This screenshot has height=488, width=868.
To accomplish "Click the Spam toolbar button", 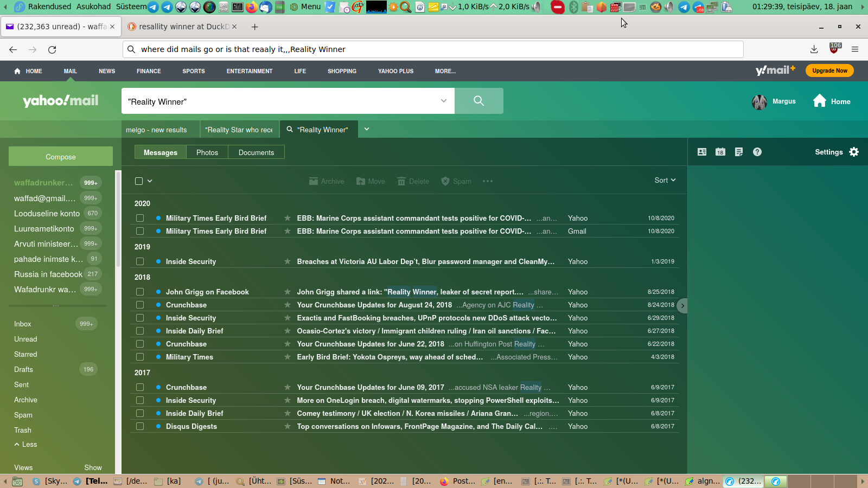I will 456,181.
